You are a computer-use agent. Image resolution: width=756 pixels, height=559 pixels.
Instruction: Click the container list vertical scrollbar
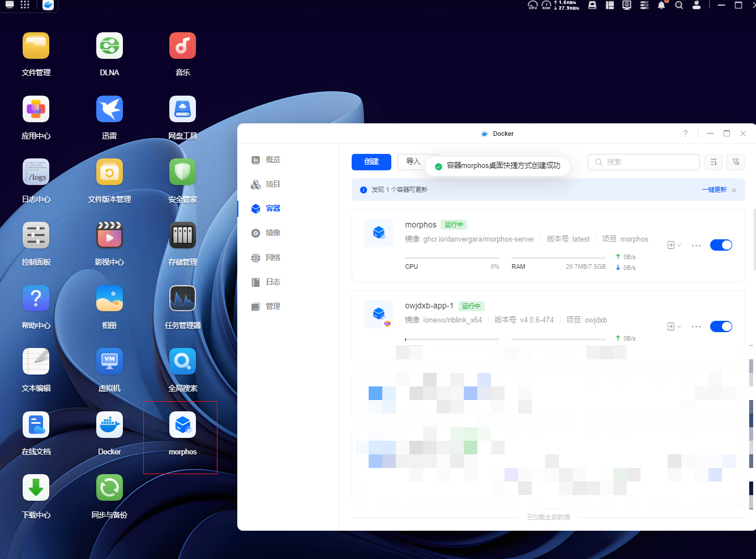pyautogui.click(x=754, y=240)
